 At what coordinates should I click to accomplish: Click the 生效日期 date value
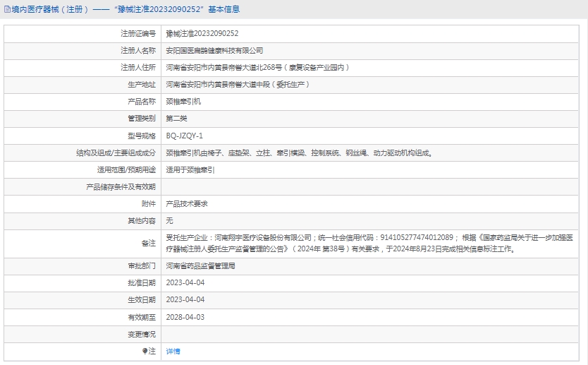185,300
